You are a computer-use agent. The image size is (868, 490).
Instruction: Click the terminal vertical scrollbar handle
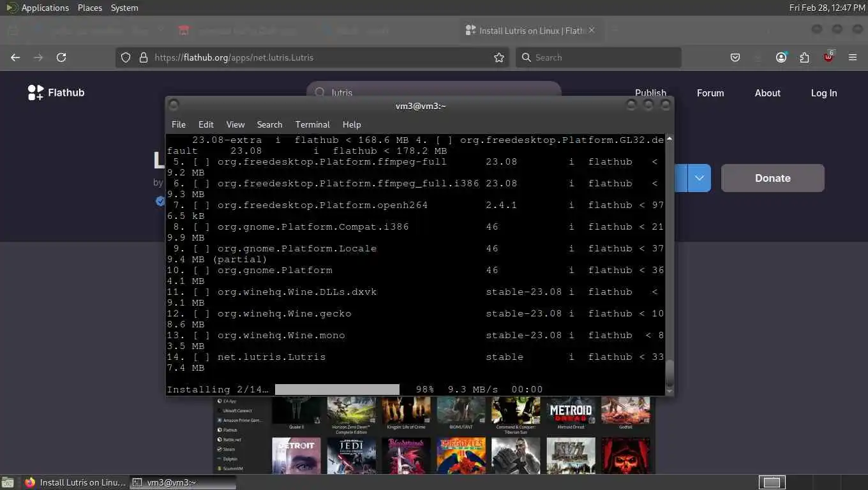tap(670, 371)
